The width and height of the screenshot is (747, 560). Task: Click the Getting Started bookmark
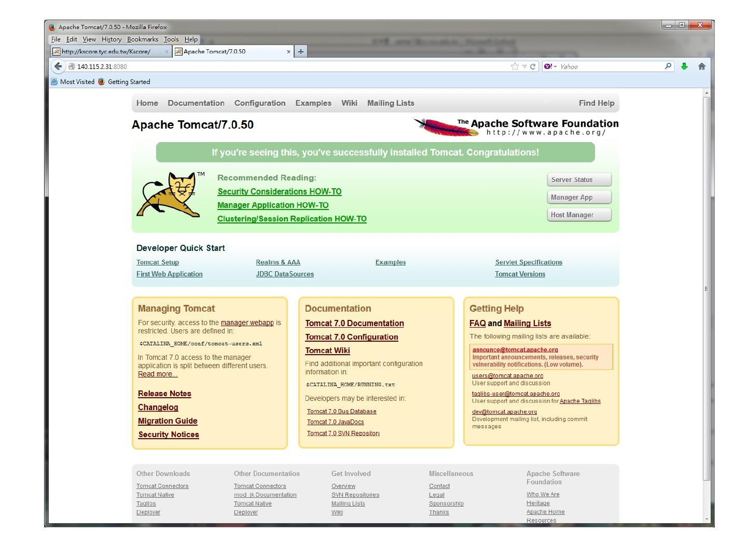click(124, 81)
